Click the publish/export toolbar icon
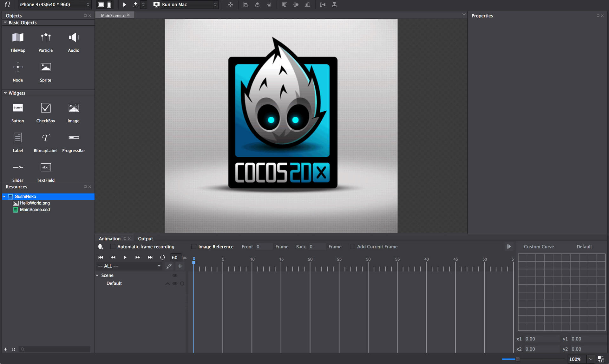Image resolution: width=609 pixels, height=364 pixels. [135, 4]
